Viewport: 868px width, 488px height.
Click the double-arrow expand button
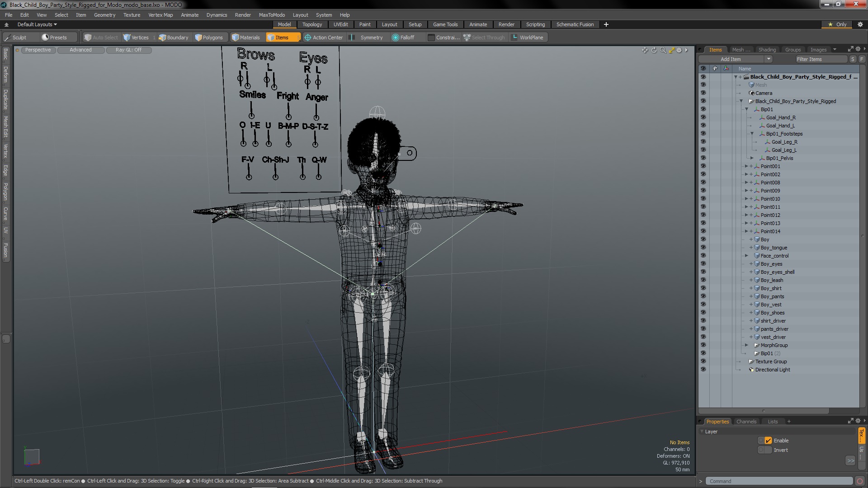coord(850,461)
